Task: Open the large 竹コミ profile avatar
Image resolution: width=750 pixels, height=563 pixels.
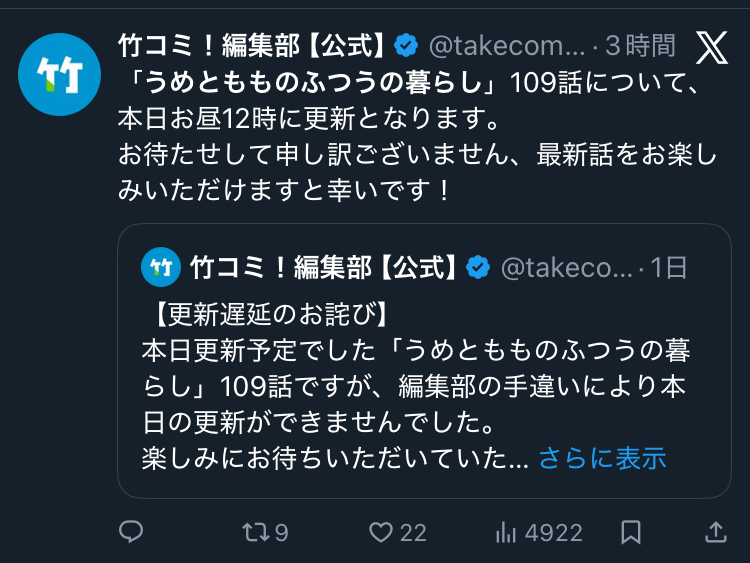Action: (59, 74)
